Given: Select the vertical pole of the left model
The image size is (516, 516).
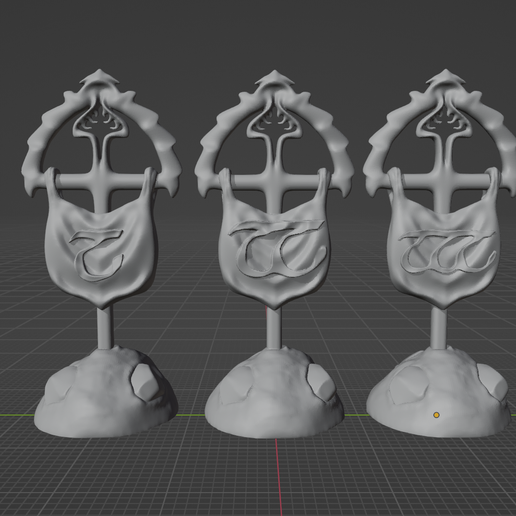Looking at the screenshot, I should [105, 328].
